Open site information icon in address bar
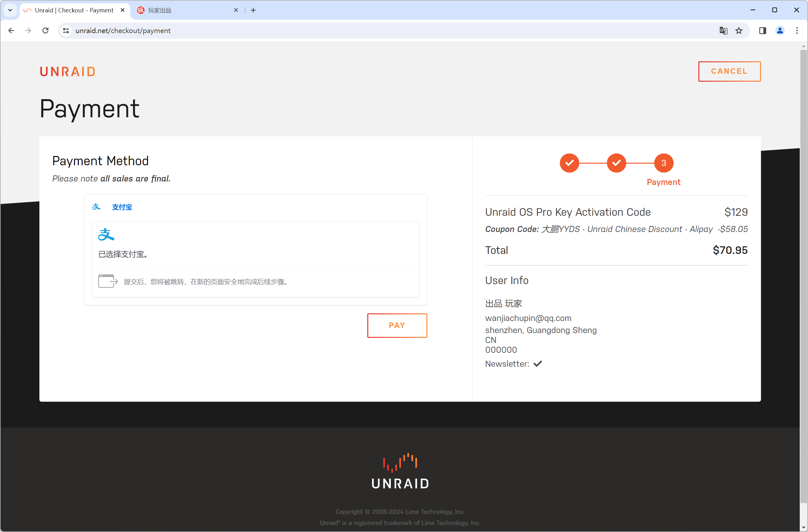This screenshot has height=532, width=808. pos(66,31)
